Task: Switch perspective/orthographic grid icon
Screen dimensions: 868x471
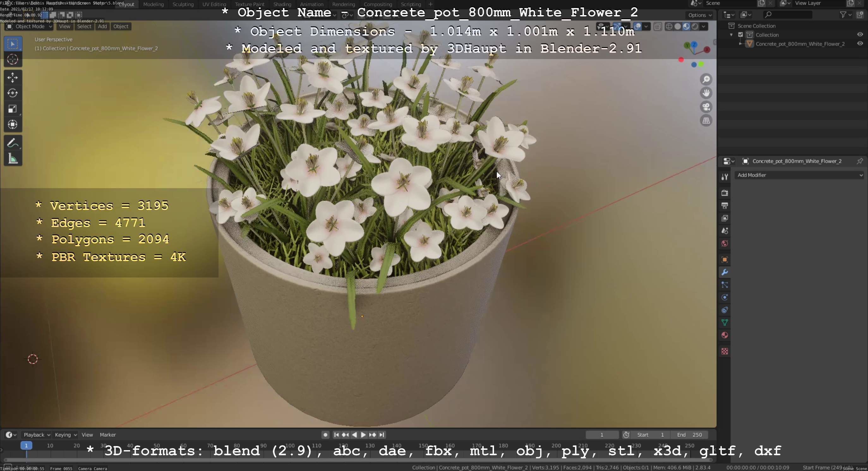Action: [706, 121]
